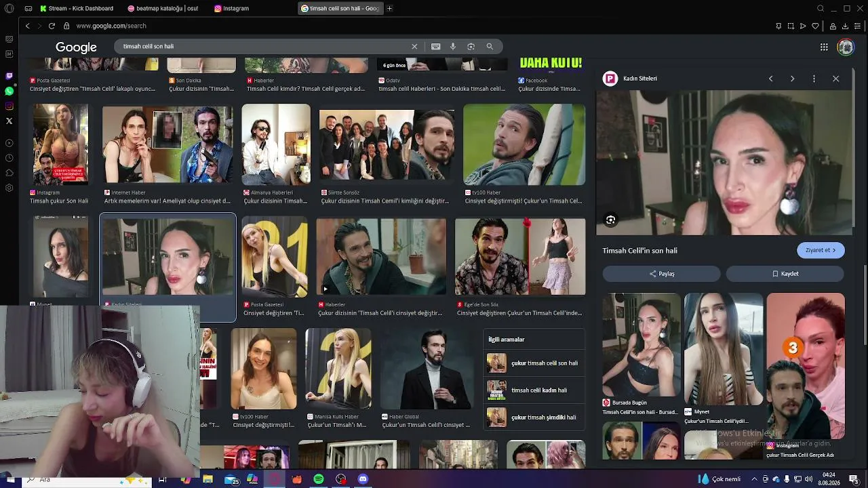
Task: Open the Google apps grid
Action: pyautogui.click(x=824, y=47)
